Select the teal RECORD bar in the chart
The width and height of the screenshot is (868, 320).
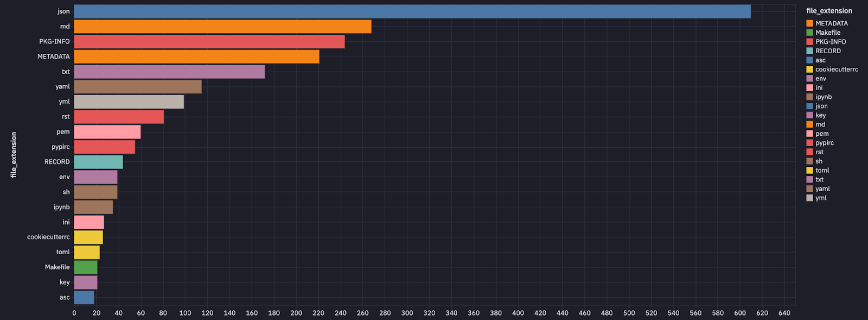(98, 162)
